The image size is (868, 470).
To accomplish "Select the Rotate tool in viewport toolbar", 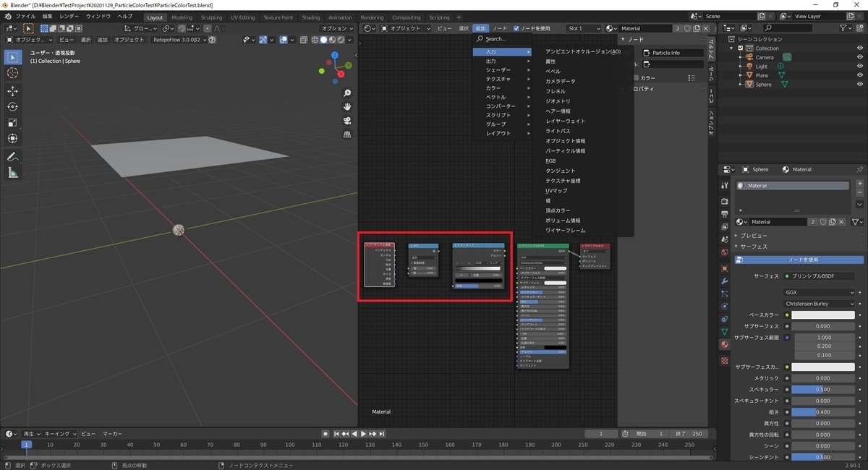I will [13, 107].
